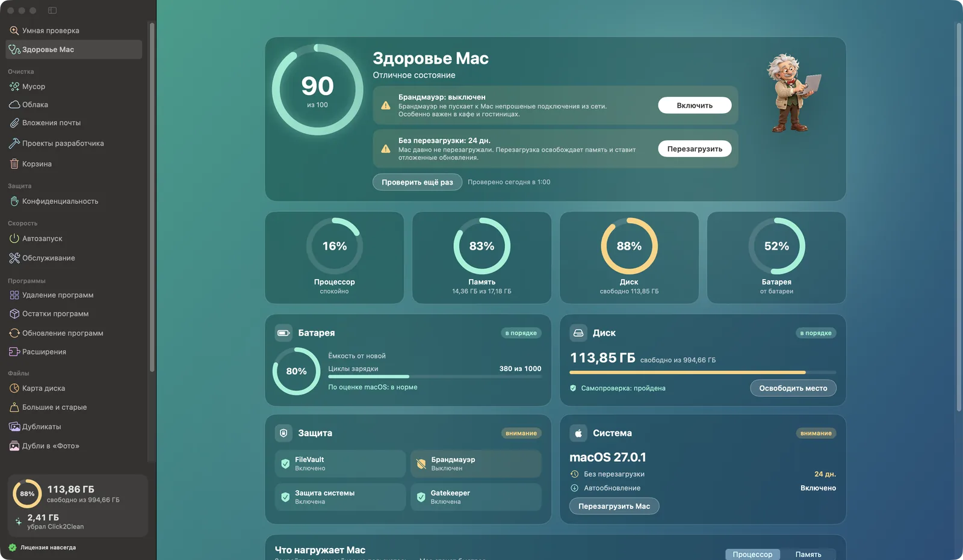Click the Корзина trash bin icon
963x560 pixels.
tap(14, 164)
